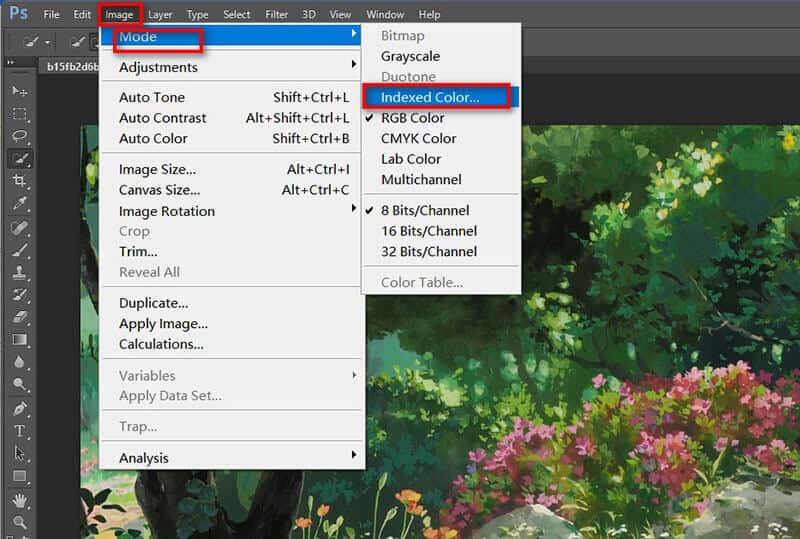Select the Move tool
This screenshot has width=800, height=539.
pos(19,91)
